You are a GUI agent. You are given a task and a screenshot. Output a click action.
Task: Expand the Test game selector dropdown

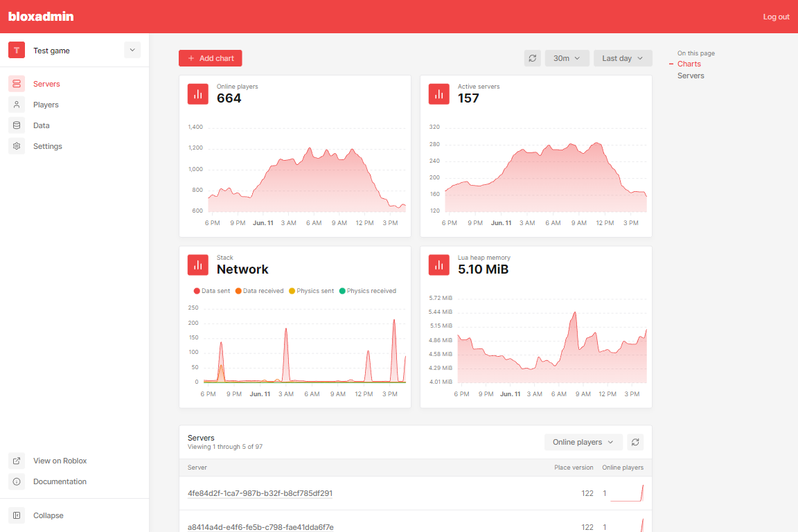[x=132, y=50]
